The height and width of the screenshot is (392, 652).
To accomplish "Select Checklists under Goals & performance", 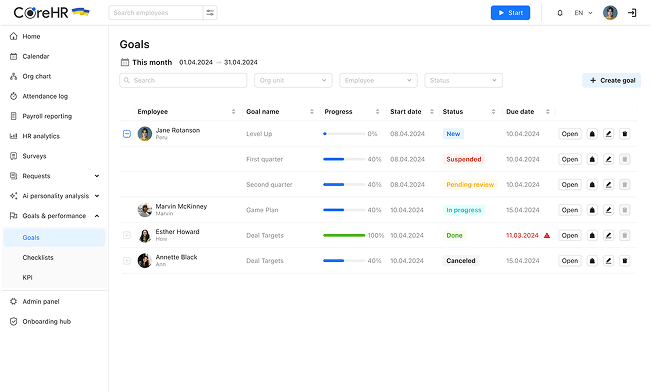I will pos(54,257).
